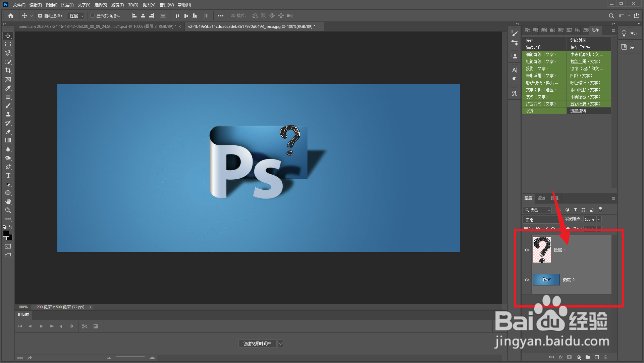Select the Horizontal Type tool
Screen dimensions: 644x363
point(8,176)
